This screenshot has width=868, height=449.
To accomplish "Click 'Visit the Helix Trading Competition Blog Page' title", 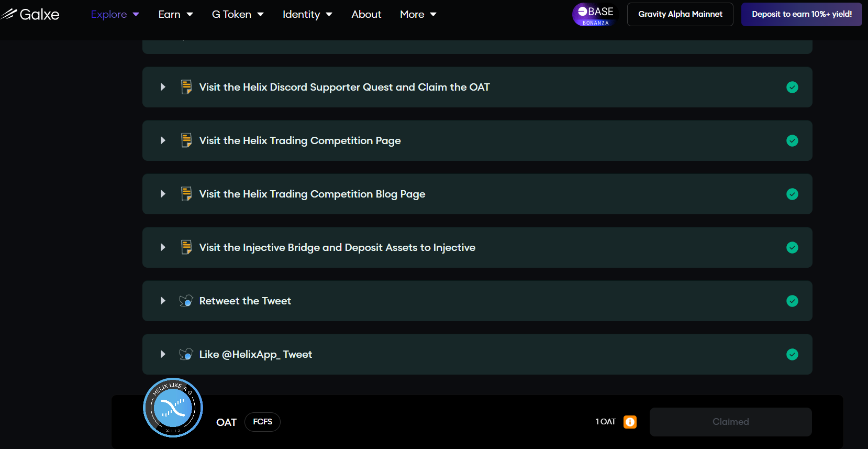I will [312, 194].
